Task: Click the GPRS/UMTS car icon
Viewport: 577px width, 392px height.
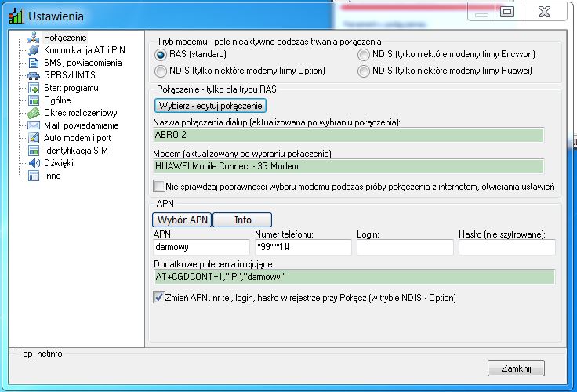Action: pyautogui.click(x=34, y=75)
